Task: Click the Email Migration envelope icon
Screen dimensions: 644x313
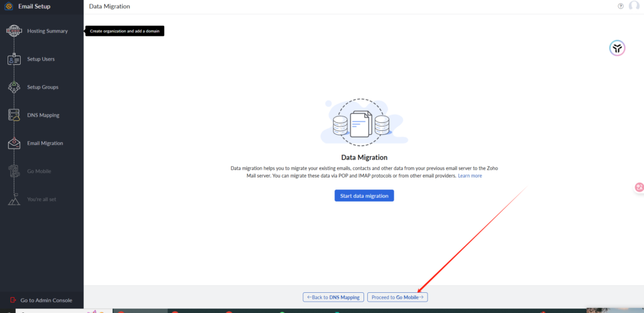Action: coord(14,143)
